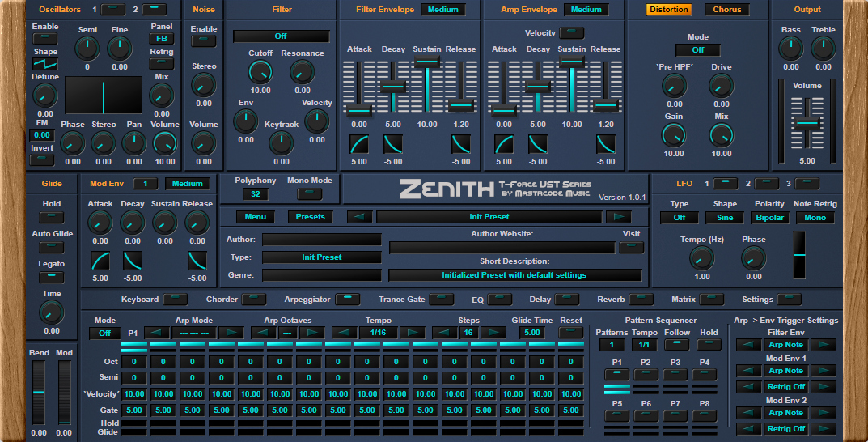Open the oscillator Panel FB dropdown

point(162,38)
